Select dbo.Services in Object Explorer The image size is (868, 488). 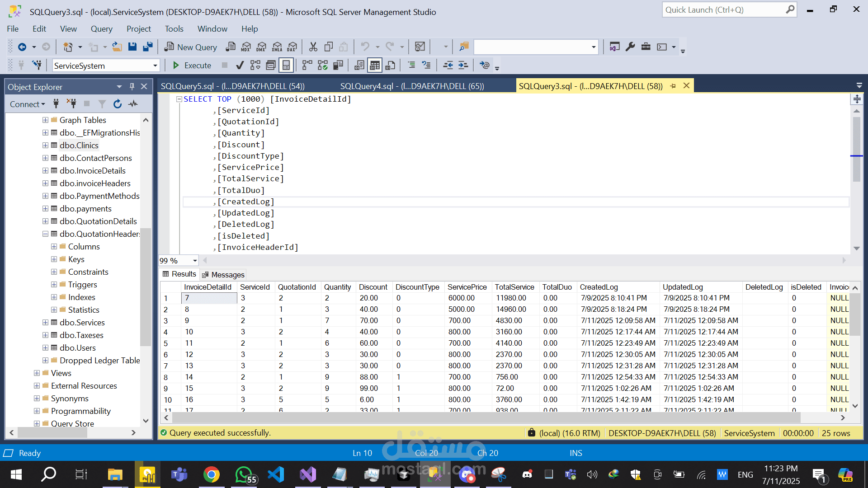tap(82, 323)
